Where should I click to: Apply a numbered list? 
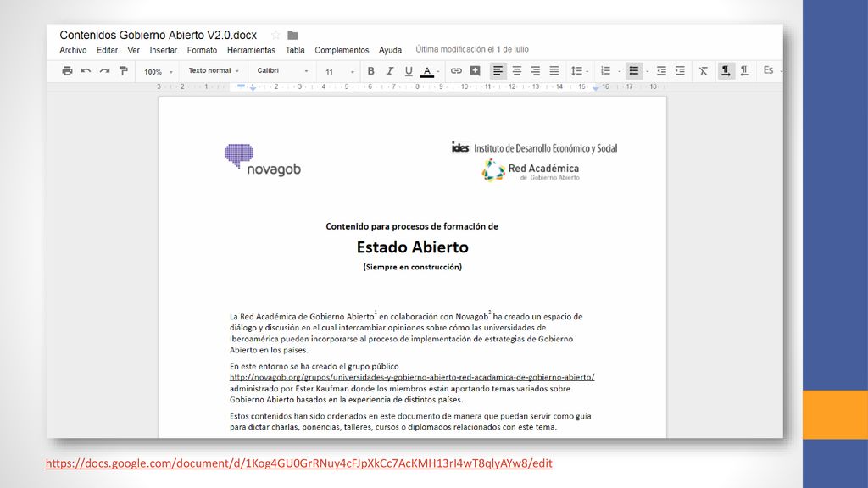[605, 71]
